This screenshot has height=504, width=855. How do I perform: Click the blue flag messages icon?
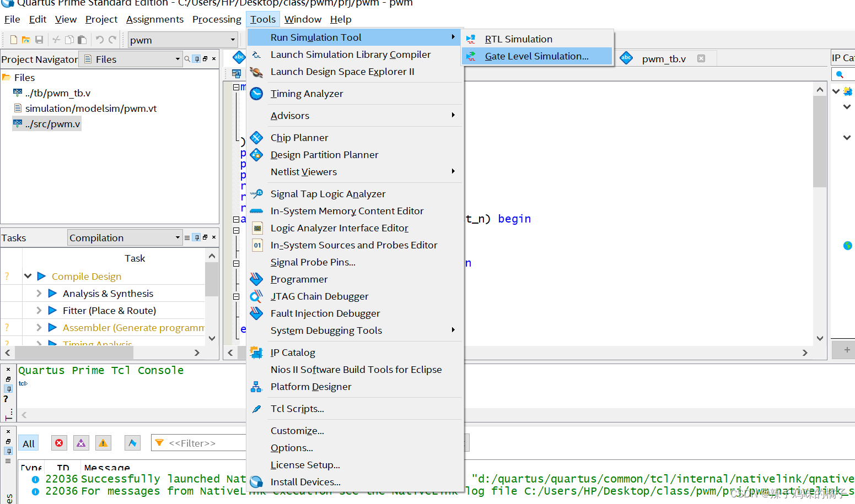point(132,443)
